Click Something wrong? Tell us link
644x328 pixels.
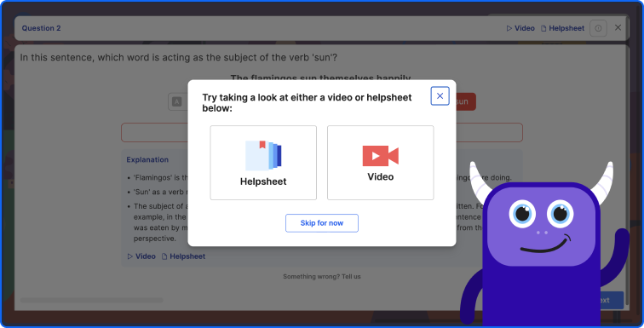[322, 276]
